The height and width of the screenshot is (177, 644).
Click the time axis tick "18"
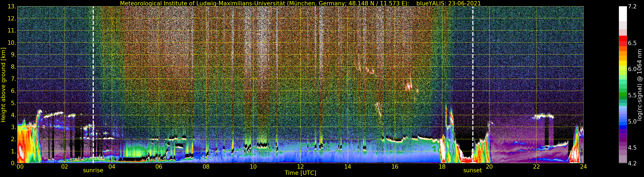(x=442, y=166)
